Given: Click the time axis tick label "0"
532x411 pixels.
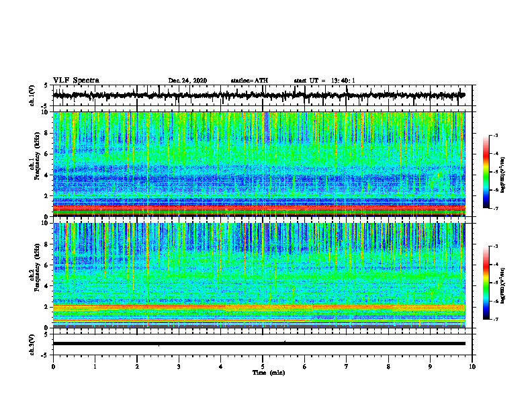Looking at the screenshot, I should 53,367.
